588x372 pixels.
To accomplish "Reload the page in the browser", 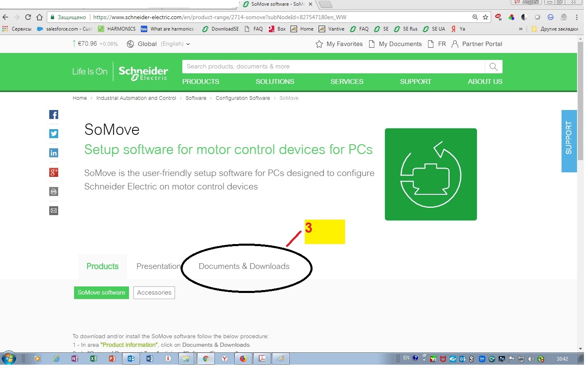I will (28, 17).
